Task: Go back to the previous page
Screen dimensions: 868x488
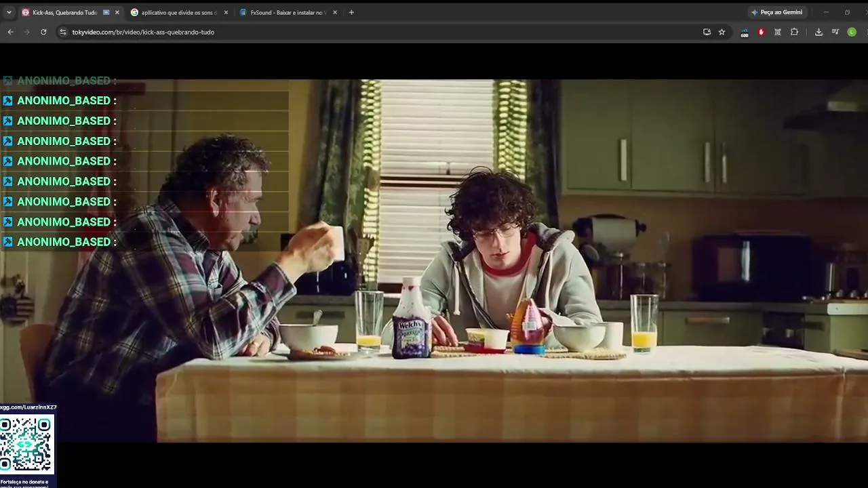Action: pos(10,32)
